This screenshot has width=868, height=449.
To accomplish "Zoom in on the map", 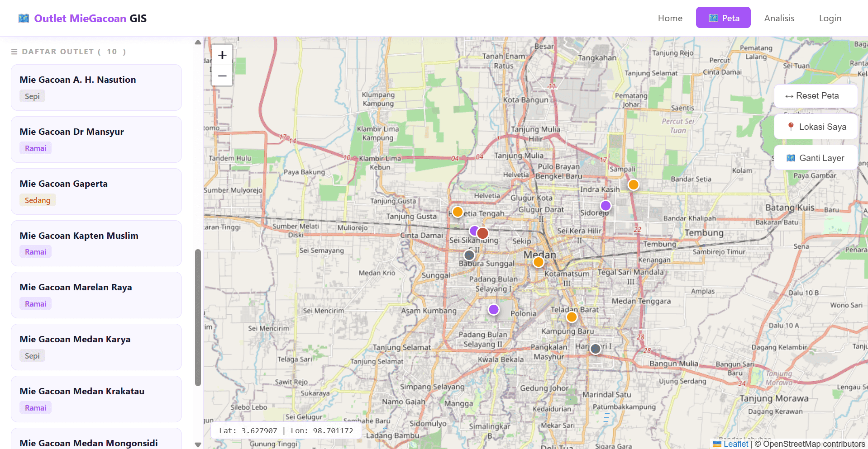I will click(x=222, y=55).
